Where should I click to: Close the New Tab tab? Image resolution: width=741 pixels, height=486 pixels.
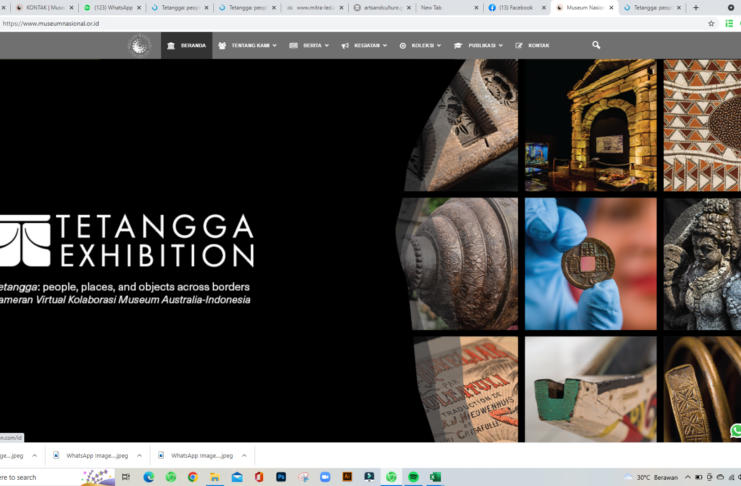[476, 8]
